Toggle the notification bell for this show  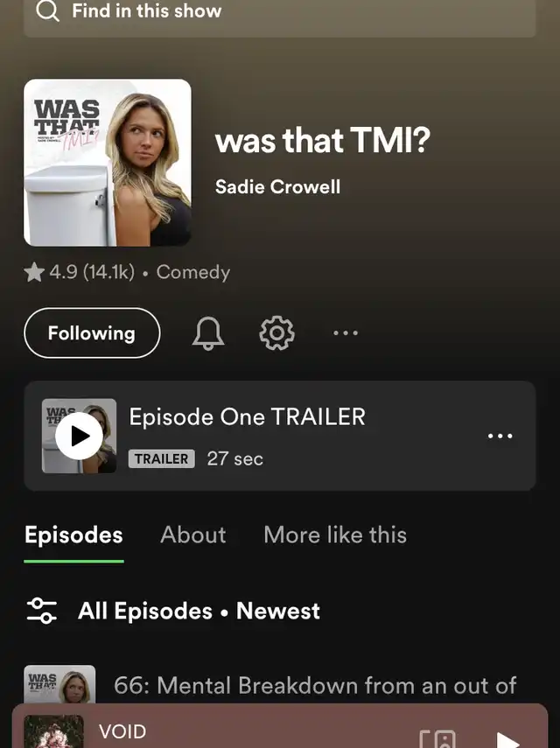click(208, 333)
